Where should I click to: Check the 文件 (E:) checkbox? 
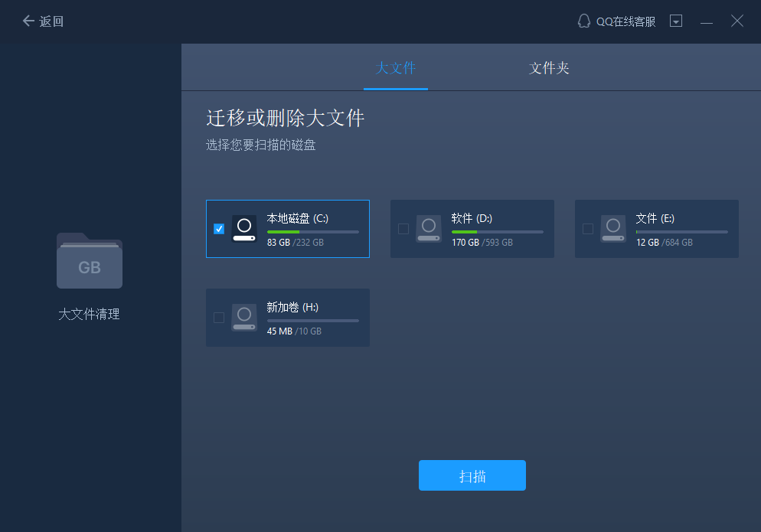pyautogui.click(x=588, y=229)
